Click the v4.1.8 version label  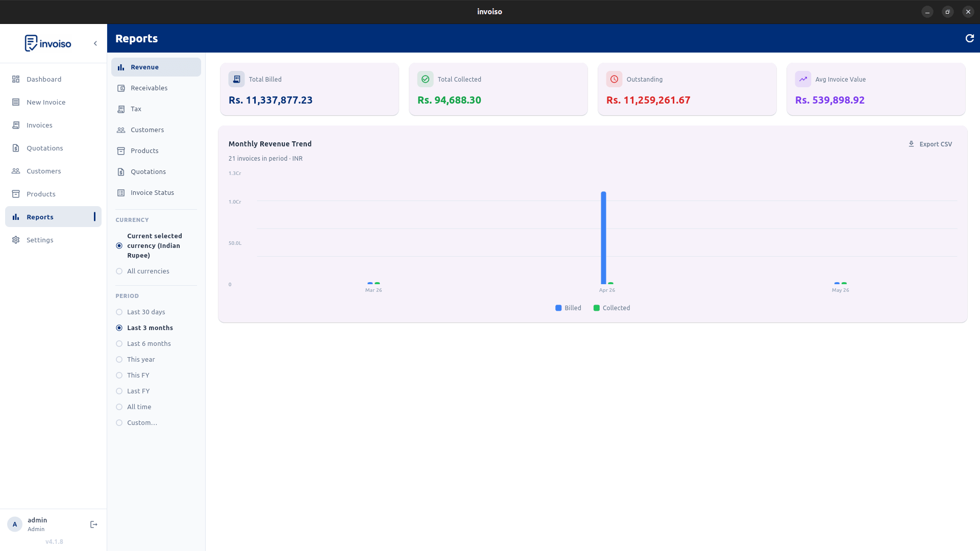click(54, 542)
